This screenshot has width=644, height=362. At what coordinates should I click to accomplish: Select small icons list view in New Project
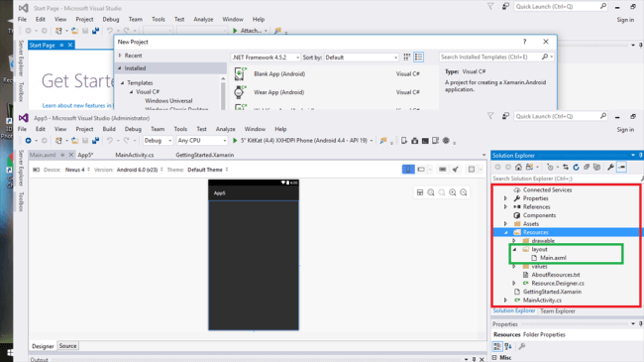(418, 58)
